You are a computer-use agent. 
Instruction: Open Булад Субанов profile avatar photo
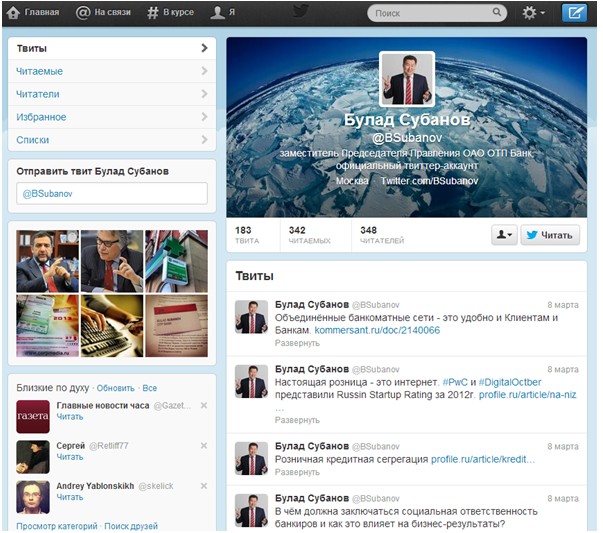click(x=406, y=79)
